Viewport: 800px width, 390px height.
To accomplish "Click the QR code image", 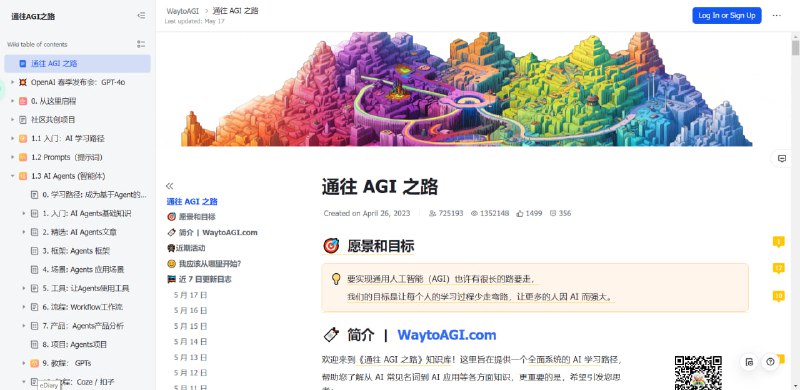I will [x=698, y=373].
